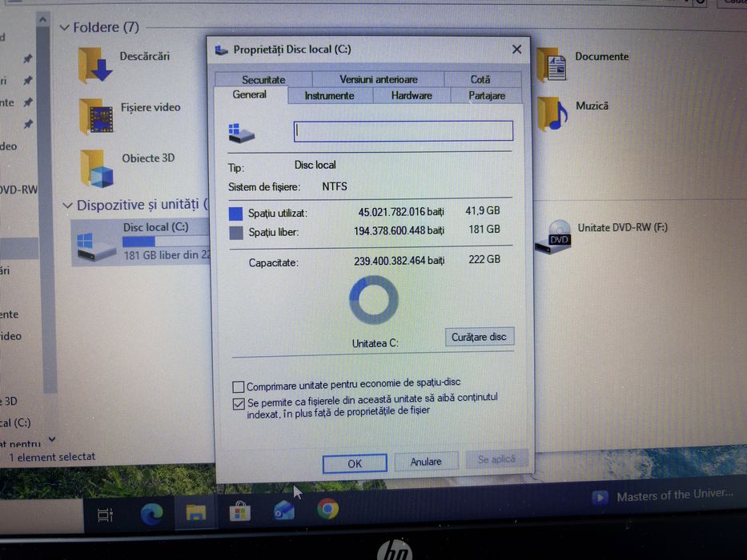Viewport: 747px width, 560px height.
Task: Click the Masters of the Univer... video icon
Action: click(x=600, y=498)
